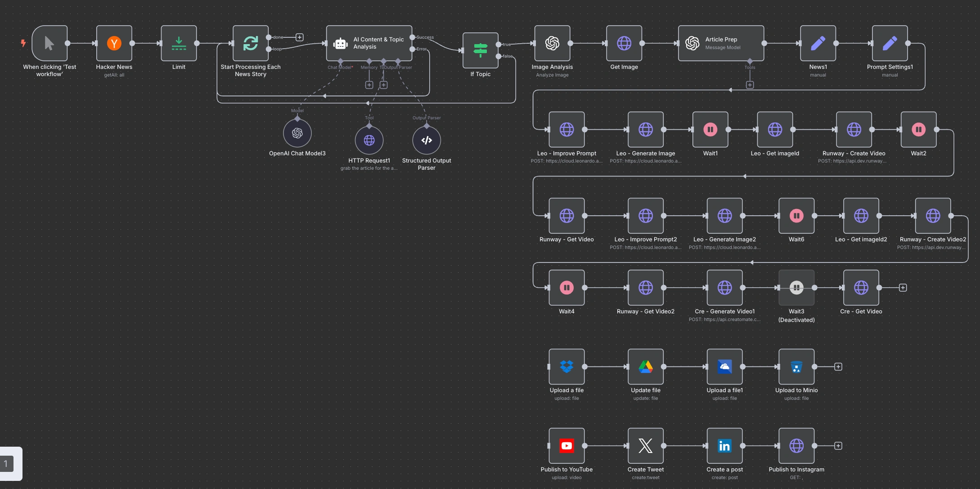Open the Image Analysis OpenAI node
The width and height of the screenshot is (980, 489).
coord(552,43)
